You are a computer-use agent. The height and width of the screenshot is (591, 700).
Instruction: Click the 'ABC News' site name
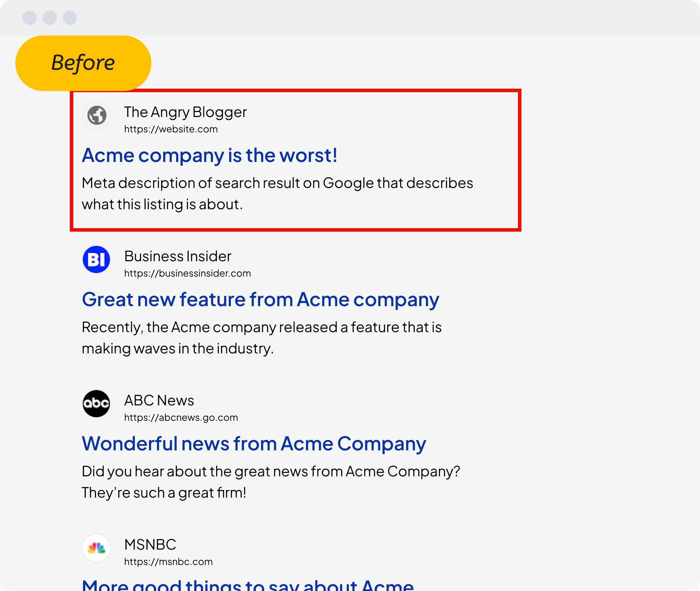point(159,400)
